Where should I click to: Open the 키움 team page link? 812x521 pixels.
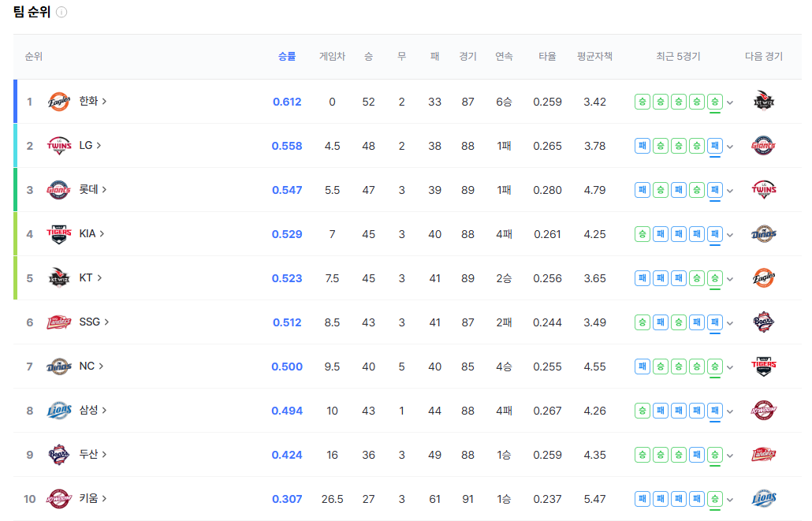pyautogui.click(x=93, y=499)
